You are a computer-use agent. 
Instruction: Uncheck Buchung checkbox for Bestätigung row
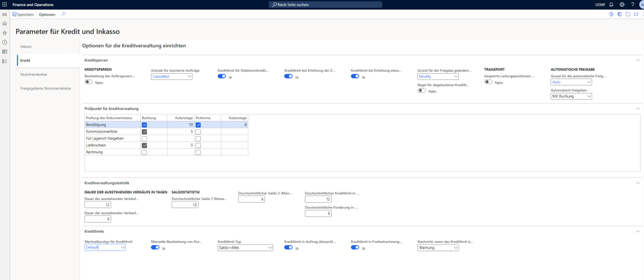[144, 125]
